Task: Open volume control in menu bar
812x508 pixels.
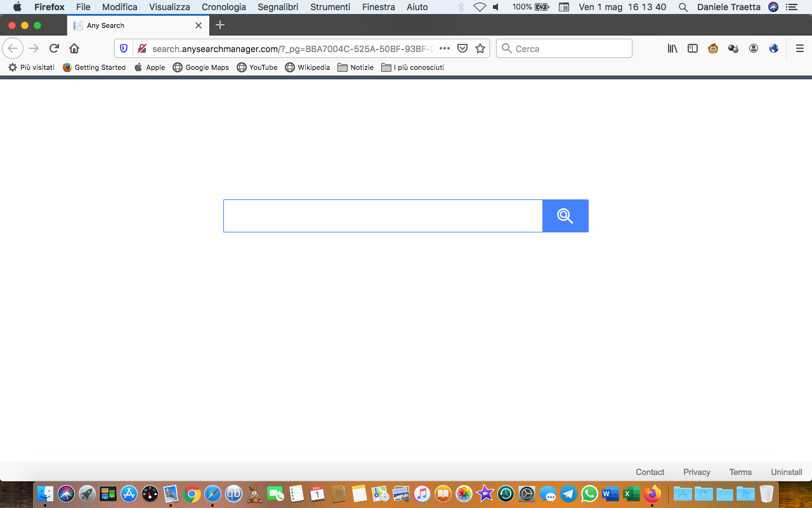Action: [496, 7]
